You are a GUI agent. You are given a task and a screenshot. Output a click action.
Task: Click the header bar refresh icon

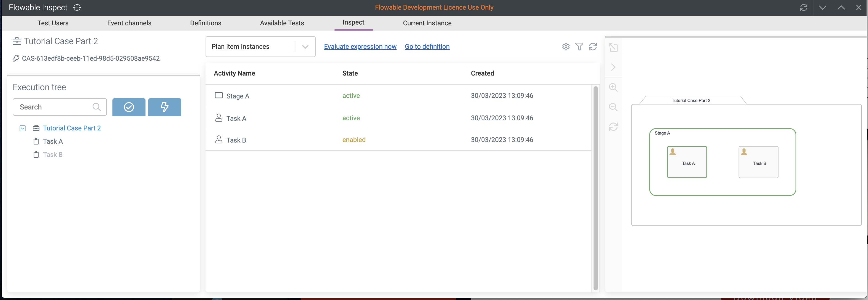804,7
